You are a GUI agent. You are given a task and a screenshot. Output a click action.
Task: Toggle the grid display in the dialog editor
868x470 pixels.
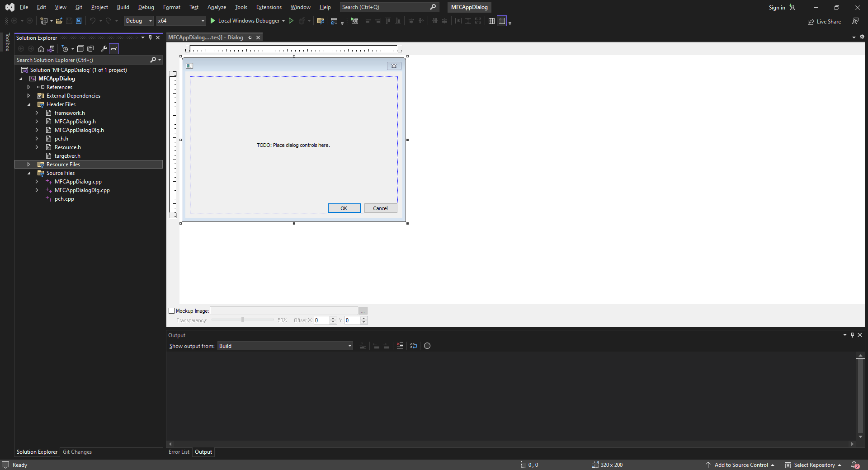point(492,21)
